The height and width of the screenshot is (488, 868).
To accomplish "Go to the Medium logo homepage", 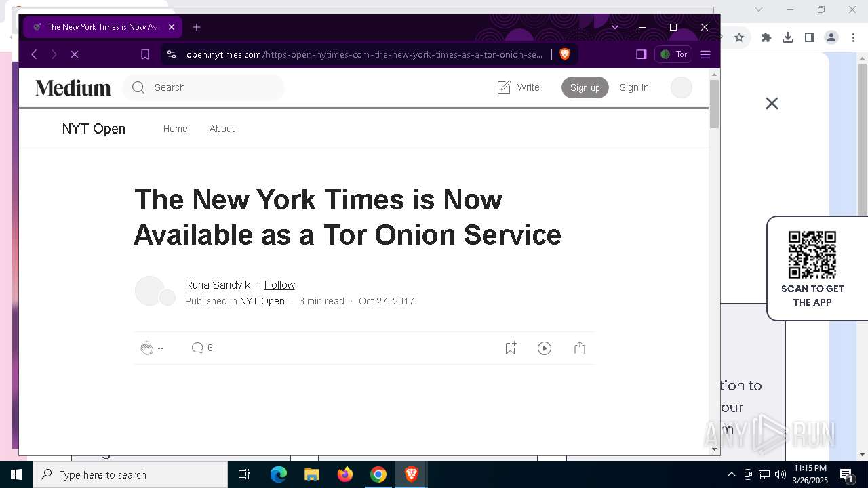I will (x=73, y=87).
